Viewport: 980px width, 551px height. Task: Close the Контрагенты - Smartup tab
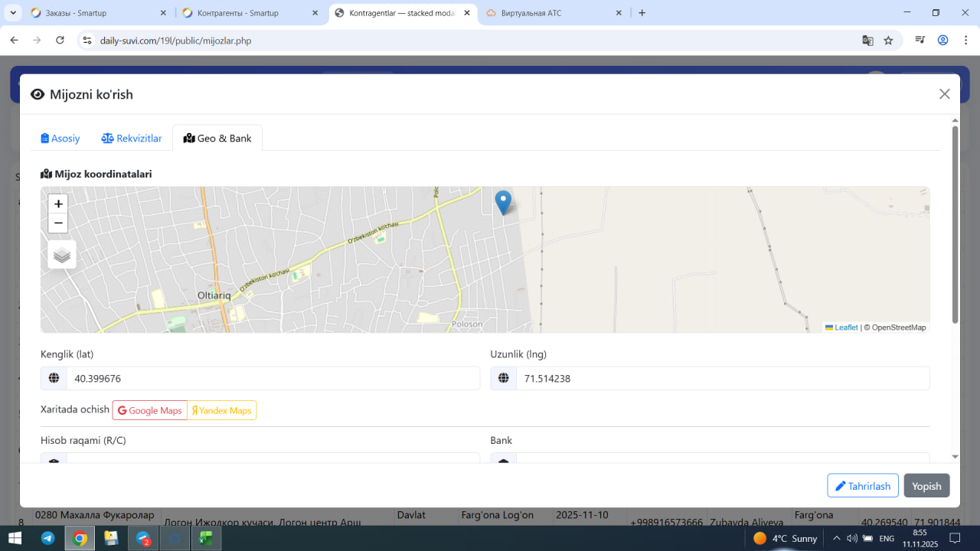(315, 13)
